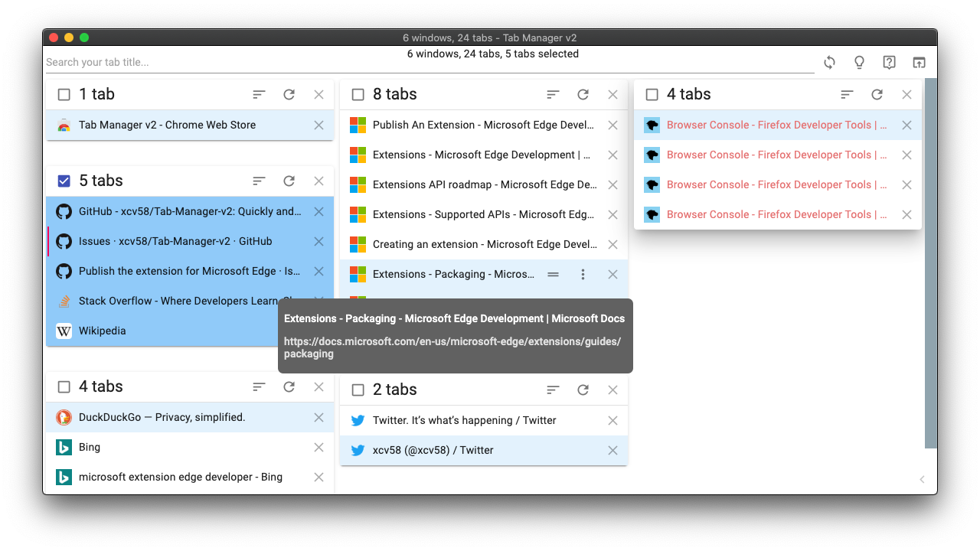Check the 8 tabs window checkbox
The height and width of the screenshot is (551, 980).
[358, 95]
